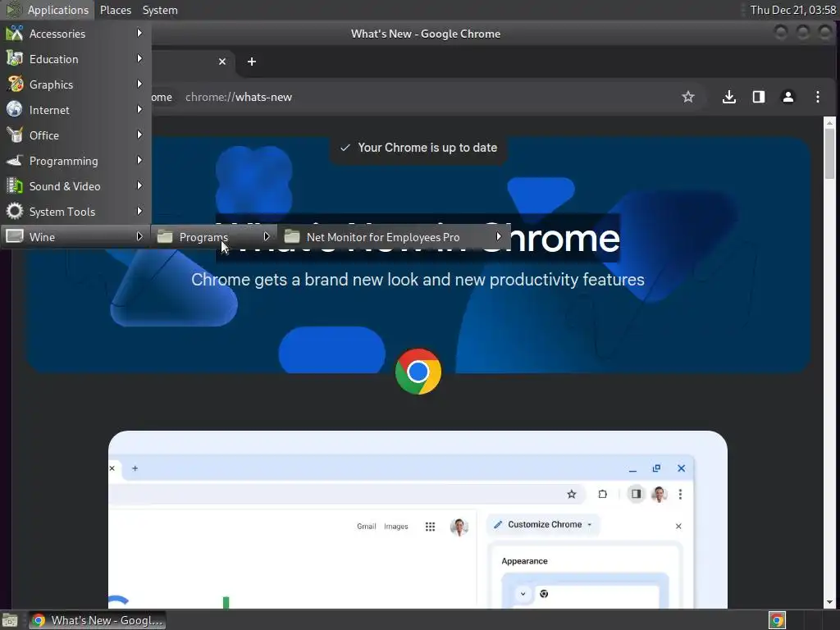Open the Places menu in top panel
This screenshot has width=840, height=630.
(x=115, y=10)
